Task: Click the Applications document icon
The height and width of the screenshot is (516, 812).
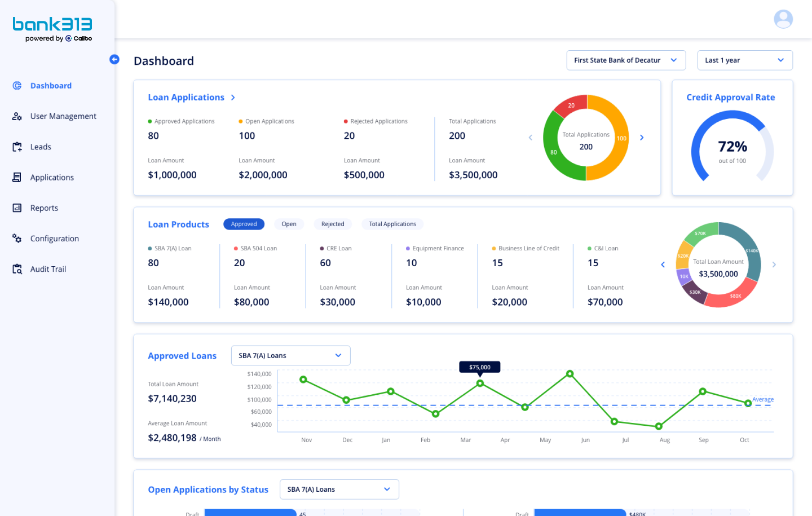Action: (x=17, y=177)
